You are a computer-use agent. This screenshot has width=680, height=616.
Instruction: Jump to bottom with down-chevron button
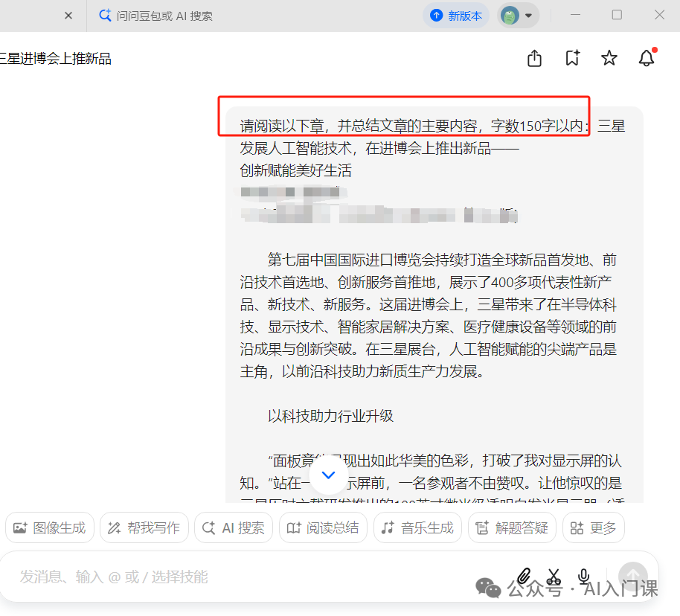(x=329, y=475)
